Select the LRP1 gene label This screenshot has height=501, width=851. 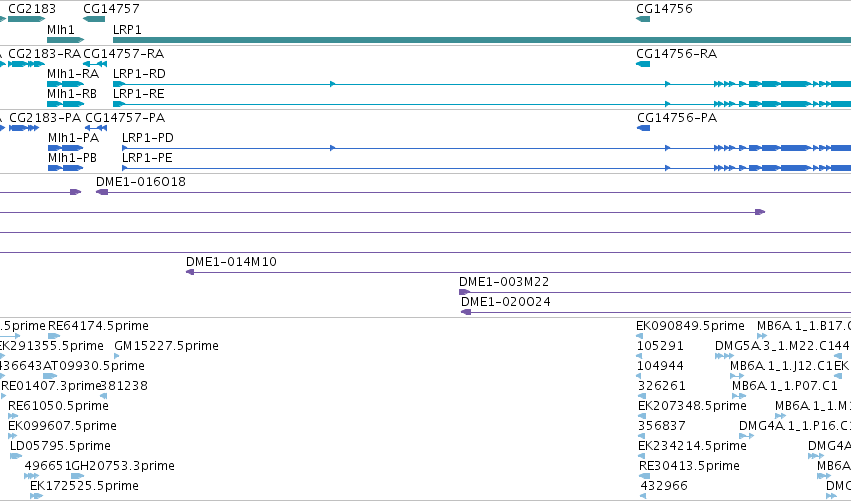[127, 29]
